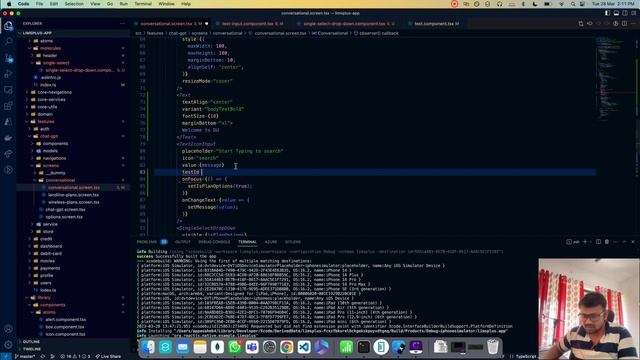Open the Remote Explorer view
640x360 pixels.
[x=8, y=90]
